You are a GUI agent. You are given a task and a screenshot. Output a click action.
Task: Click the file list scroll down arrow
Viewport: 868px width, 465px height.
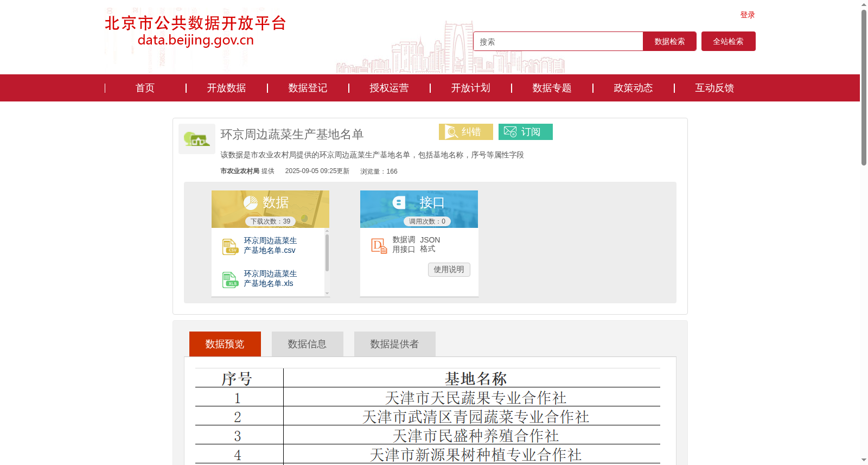click(327, 293)
